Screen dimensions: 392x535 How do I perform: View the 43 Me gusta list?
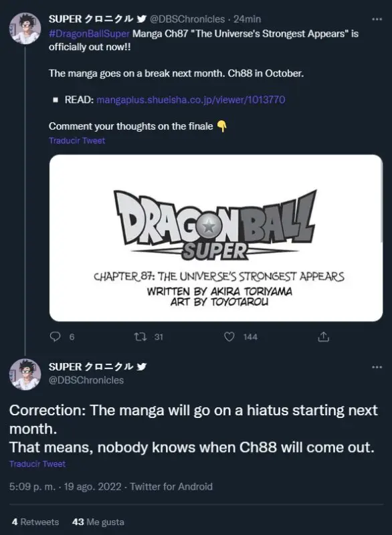(x=98, y=522)
